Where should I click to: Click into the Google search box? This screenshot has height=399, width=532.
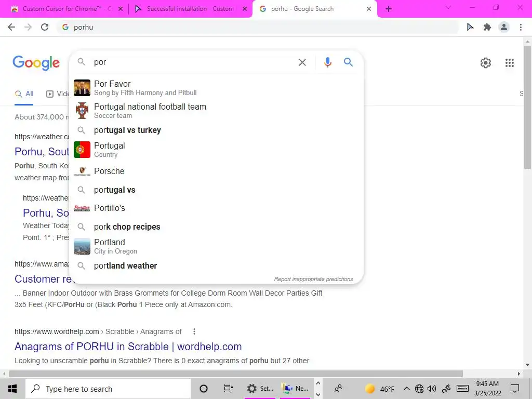(x=193, y=62)
